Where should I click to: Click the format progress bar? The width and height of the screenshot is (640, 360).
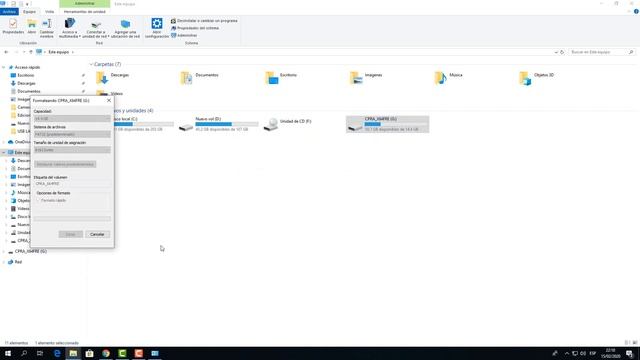(x=72, y=219)
